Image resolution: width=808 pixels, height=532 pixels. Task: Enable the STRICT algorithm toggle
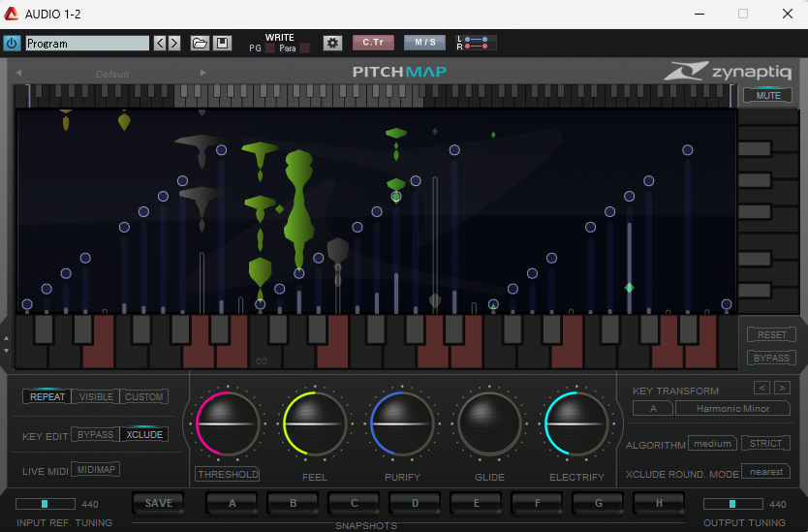pos(765,444)
